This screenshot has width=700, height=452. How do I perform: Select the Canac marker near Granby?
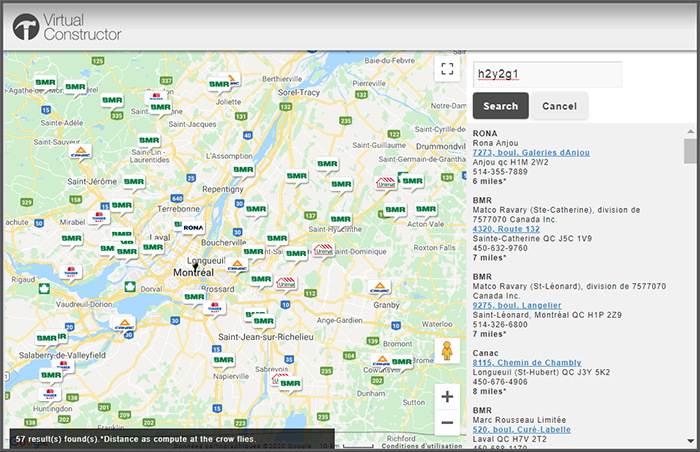[379, 287]
